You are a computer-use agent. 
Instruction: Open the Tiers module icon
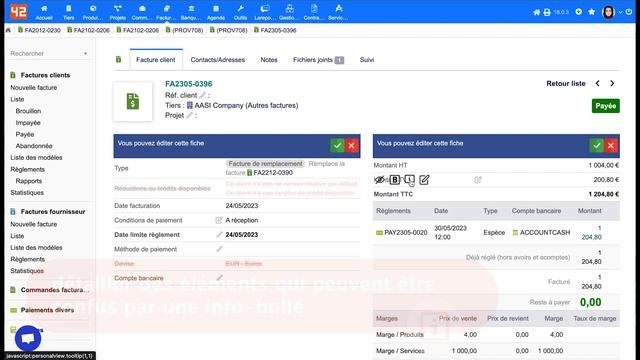69,9
